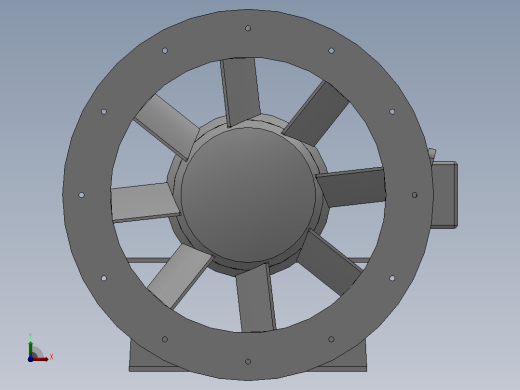Select the bottommost bolt hole on the flange
Image resolution: width=520 pixels, height=390 pixels.
[248, 362]
